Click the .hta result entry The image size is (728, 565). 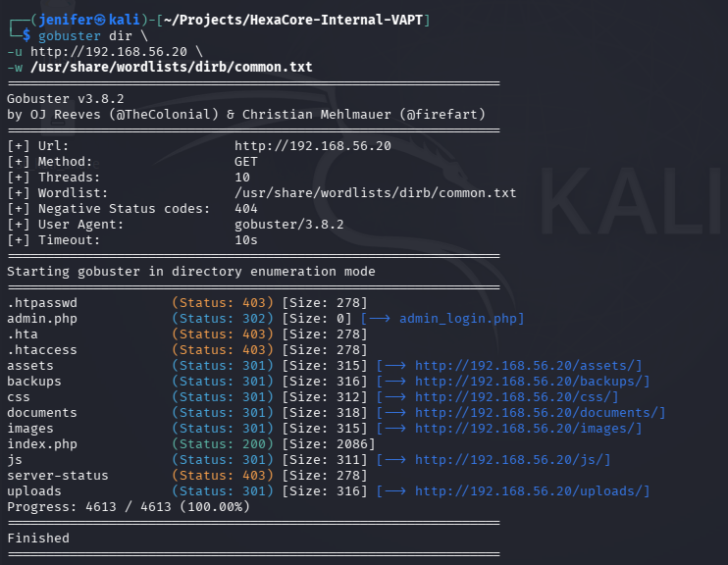point(23,334)
